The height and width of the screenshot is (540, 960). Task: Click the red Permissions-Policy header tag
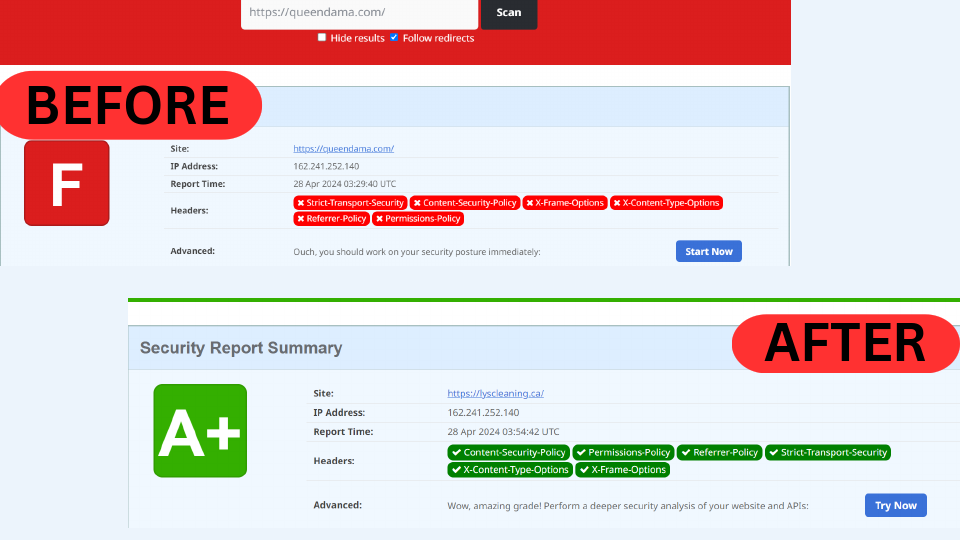(418, 219)
